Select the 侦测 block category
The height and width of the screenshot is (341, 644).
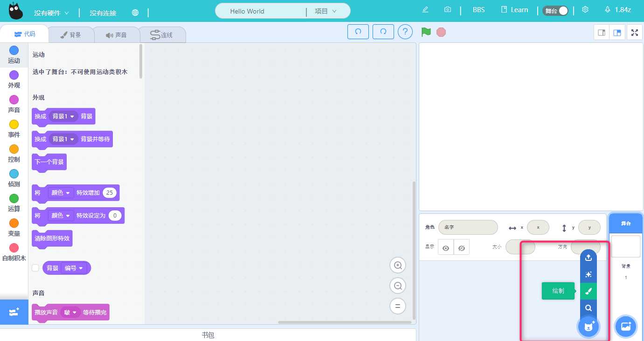[14, 178]
